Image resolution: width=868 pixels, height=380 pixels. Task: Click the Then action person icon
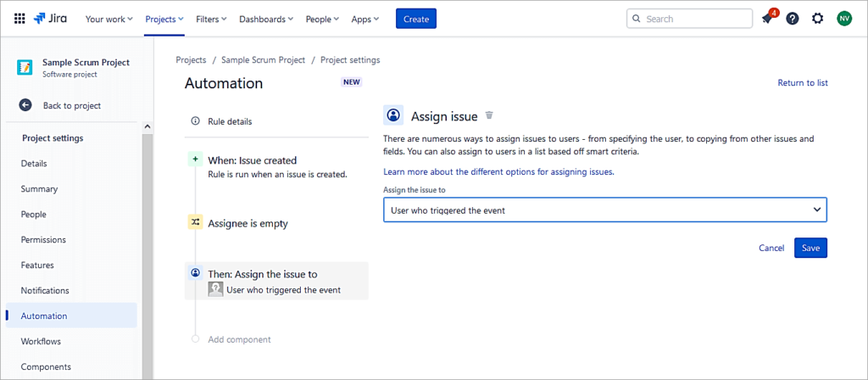[x=195, y=272]
